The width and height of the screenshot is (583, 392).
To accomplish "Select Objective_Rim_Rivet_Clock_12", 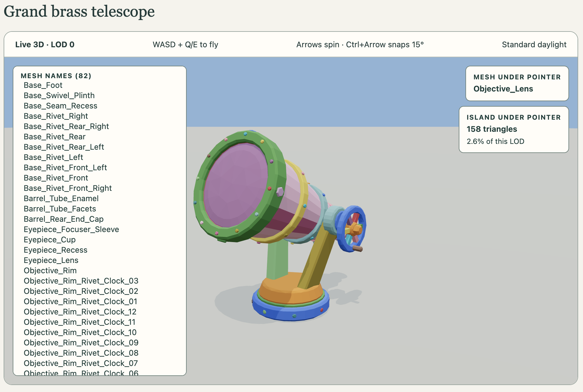I will [x=80, y=312].
